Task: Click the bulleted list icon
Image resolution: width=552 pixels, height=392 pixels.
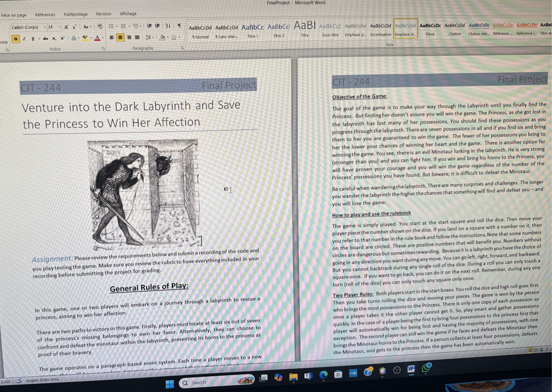Action: (111, 26)
